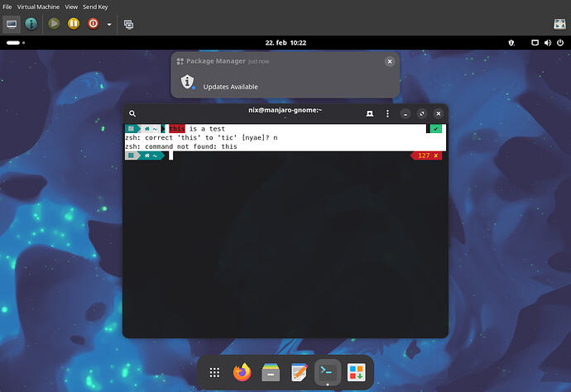The width and height of the screenshot is (571, 392).
Task: Open the VM snapshots manager icon
Action: 129,24
